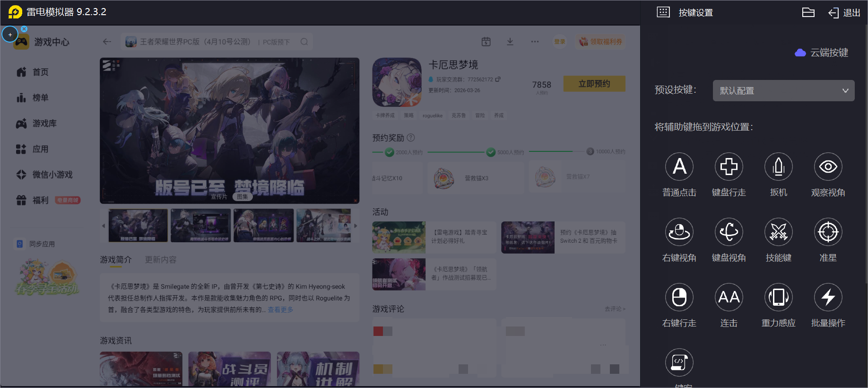Screen dimensions: 868x388
Task: Open the 去评论 link
Action: pos(615,309)
